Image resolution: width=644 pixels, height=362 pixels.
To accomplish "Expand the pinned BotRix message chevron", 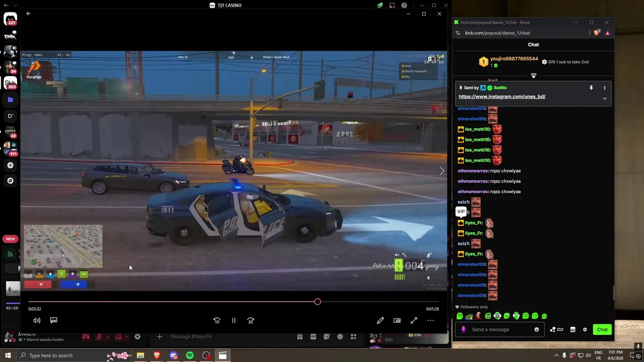I will 605,99.
